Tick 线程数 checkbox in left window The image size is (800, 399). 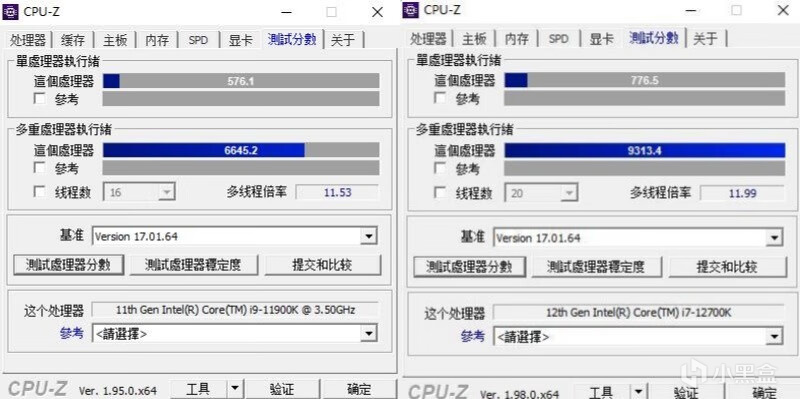pyautogui.click(x=40, y=192)
